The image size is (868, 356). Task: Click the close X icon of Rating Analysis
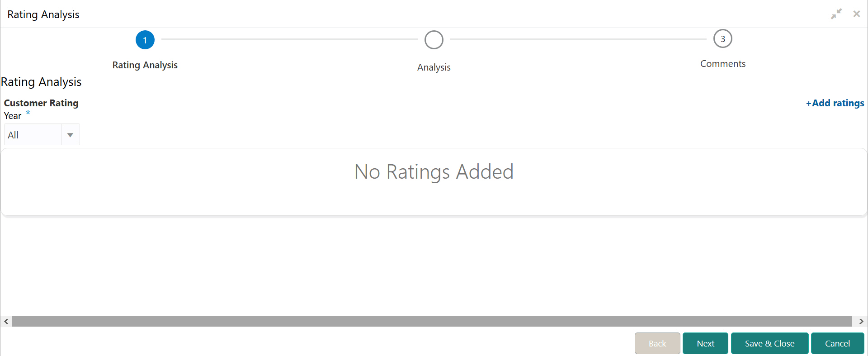click(857, 14)
